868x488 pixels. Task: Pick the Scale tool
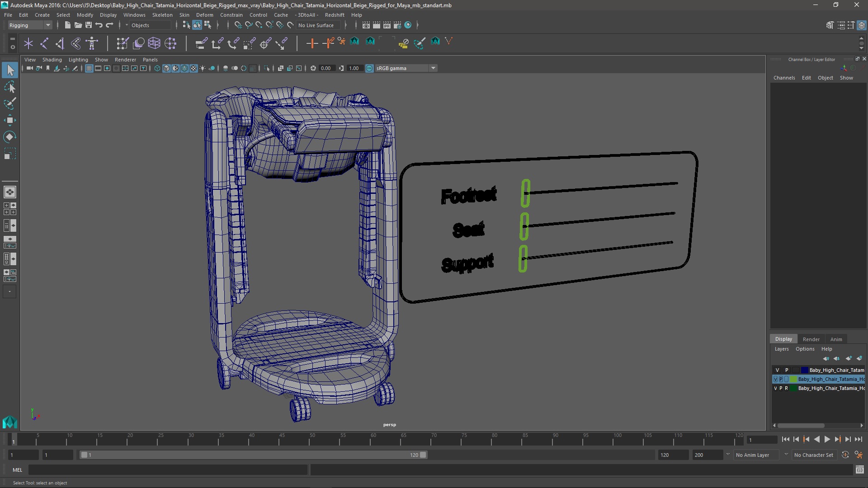coord(10,154)
